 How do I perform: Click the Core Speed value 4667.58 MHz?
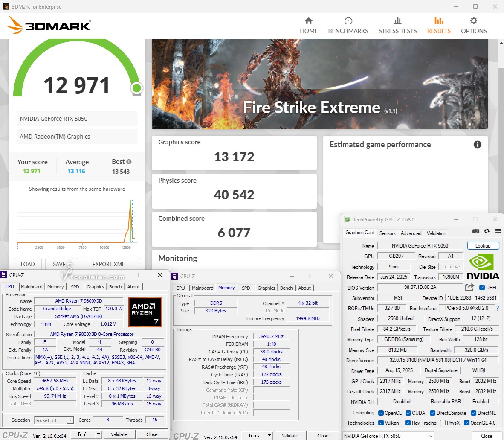(55, 381)
